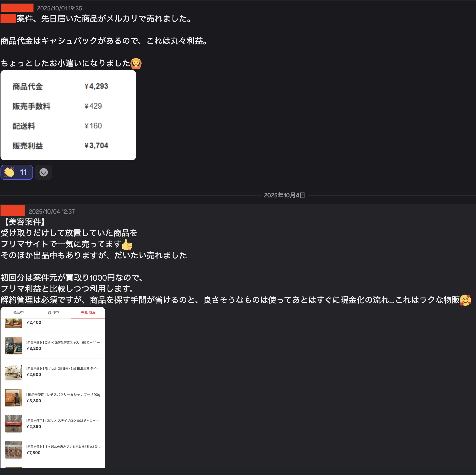Click the ¥7,800 price on すっぽん listing
Image resolution: width=476 pixels, height=475 pixels.
[33, 453]
